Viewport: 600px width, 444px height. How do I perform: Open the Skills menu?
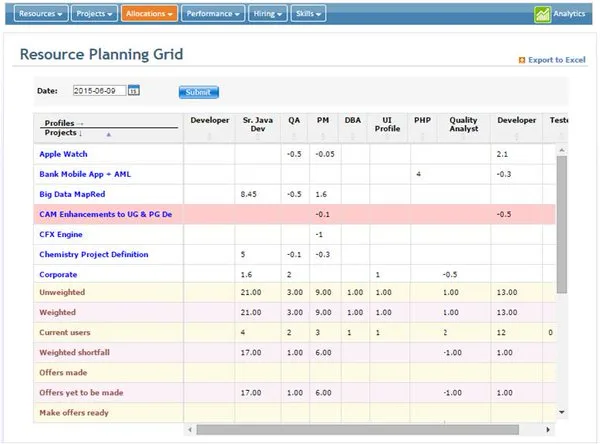308,13
